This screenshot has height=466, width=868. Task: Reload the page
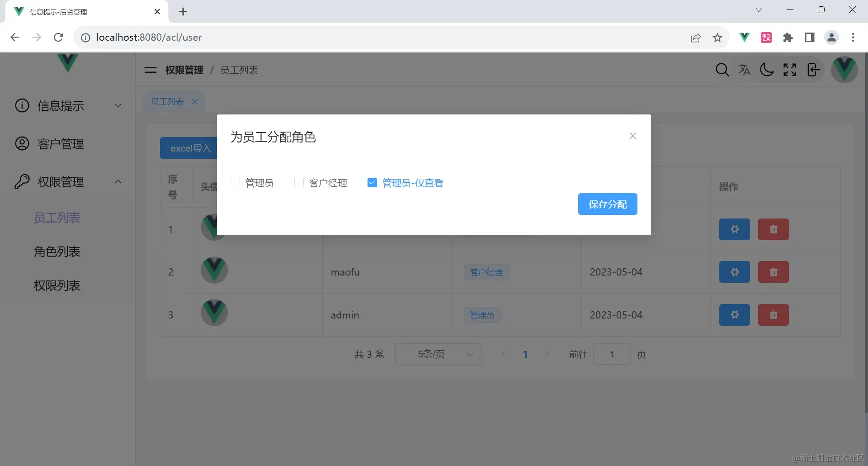58,37
